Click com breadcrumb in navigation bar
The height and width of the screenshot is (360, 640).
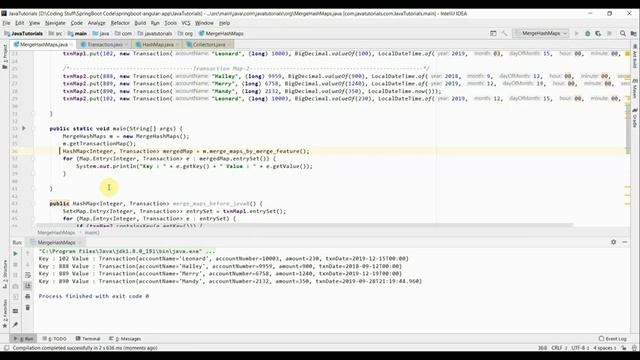click(x=123, y=33)
